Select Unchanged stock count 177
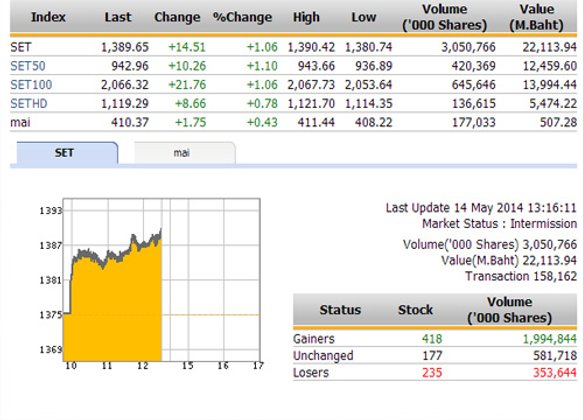This screenshot has width=583, height=420. [x=432, y=356]
